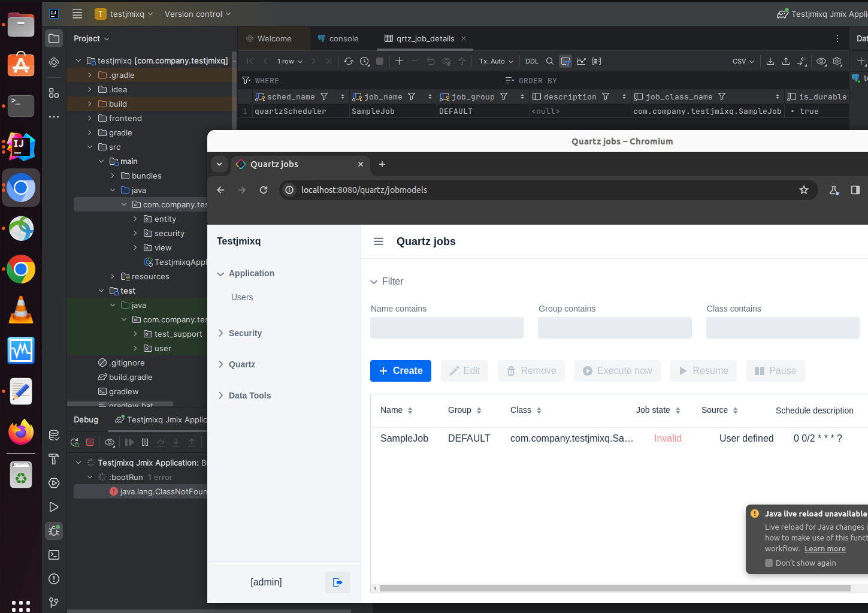Expand the bundles folder in Project tree
Screen dimensions: 868x613
[113, 176]
